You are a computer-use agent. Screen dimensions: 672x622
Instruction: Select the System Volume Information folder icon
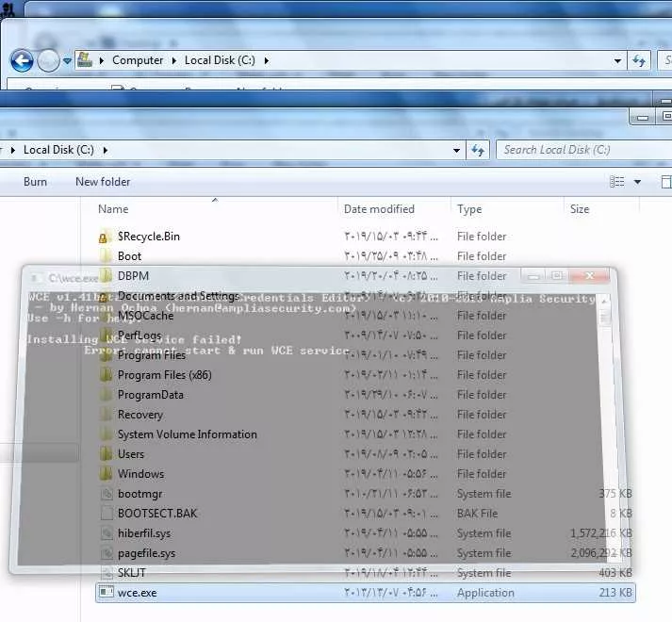(x=106, y=434)
